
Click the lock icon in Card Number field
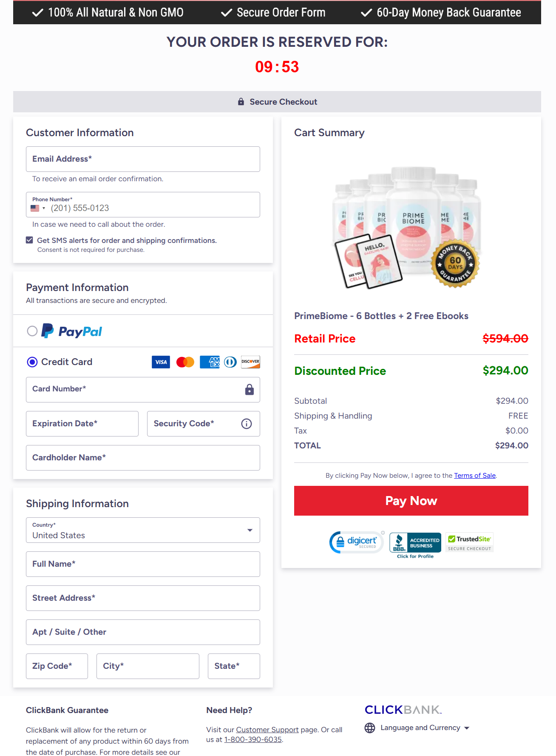[x=249, y=389]
